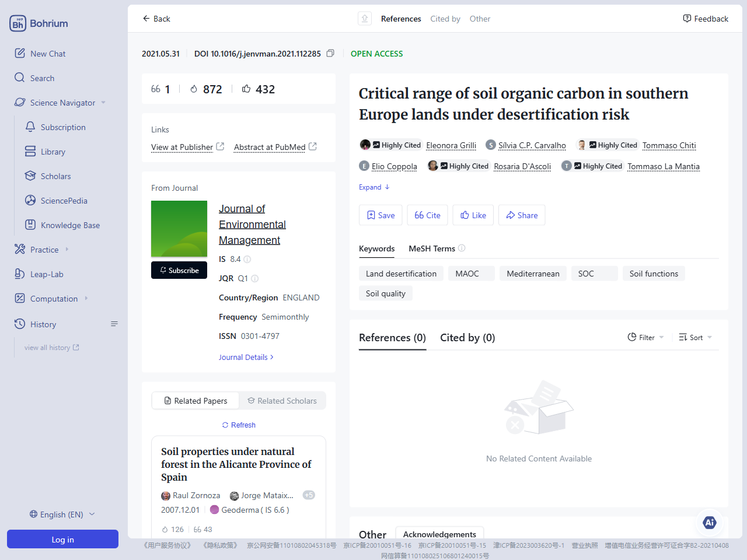Screen dimensions: 747x560
Task: Share this paper
Action: 522,215
